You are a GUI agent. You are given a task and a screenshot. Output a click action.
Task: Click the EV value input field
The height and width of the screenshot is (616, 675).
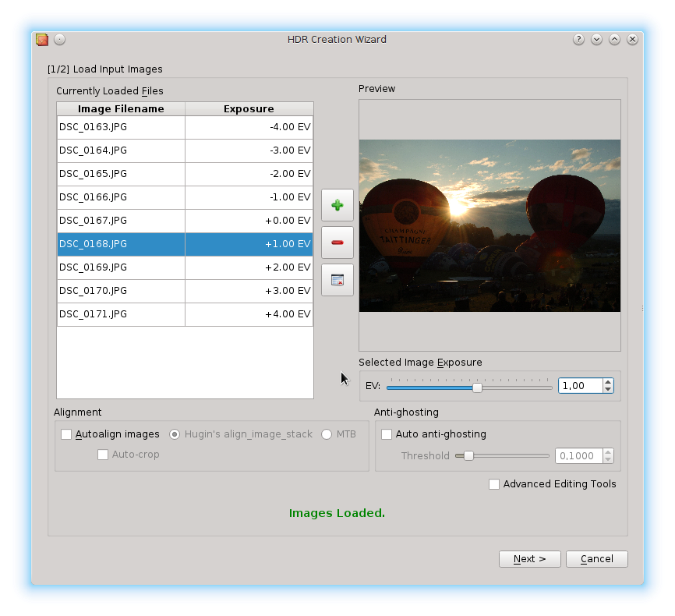pyautogui.click(x=580, y=385)
